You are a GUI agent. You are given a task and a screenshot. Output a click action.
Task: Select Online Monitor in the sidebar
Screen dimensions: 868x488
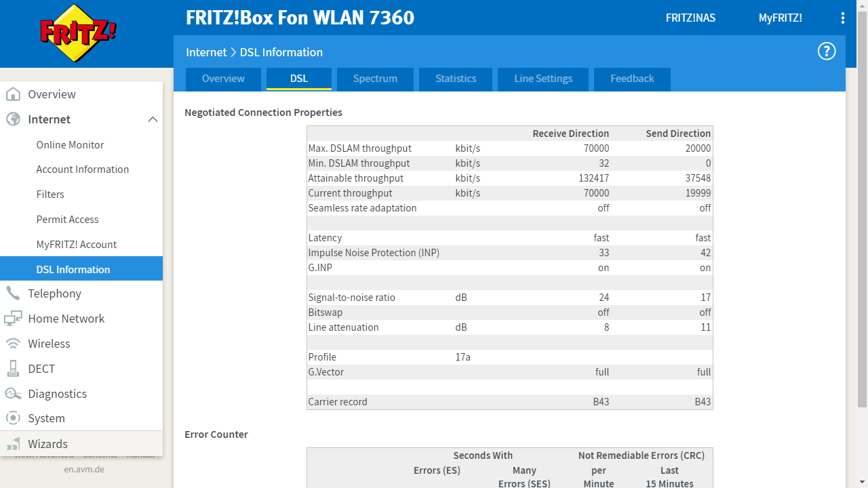(x=70, y=144)
